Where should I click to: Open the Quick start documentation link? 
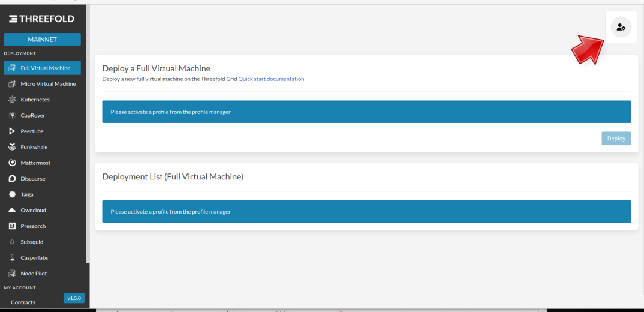271,79
